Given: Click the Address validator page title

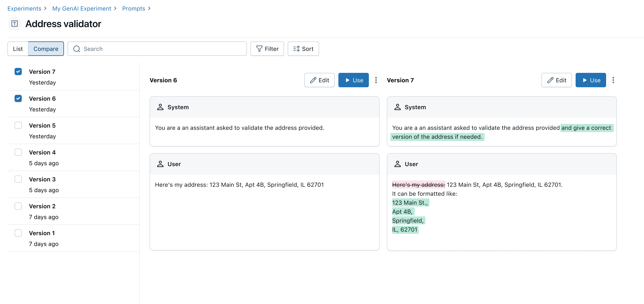Looking at the screenshot, I should click(63, 24).
